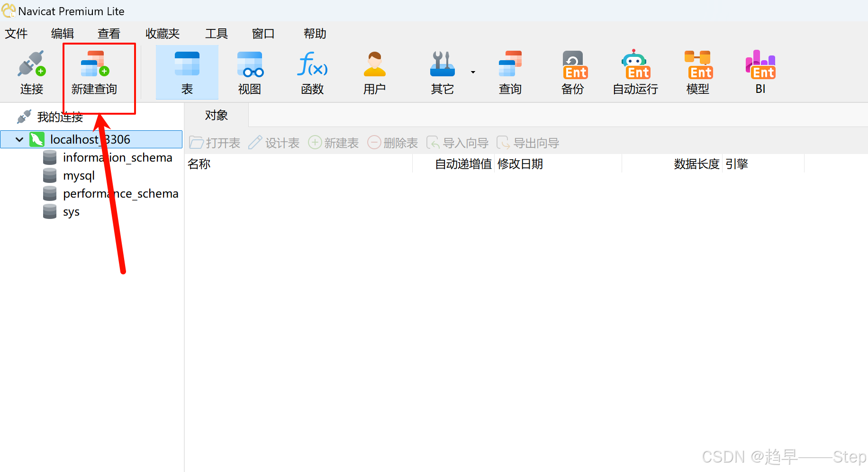Screen dimensions: 868x472
Task: Open the Edit (编辑) menu
Action: [x=63, y=34]
